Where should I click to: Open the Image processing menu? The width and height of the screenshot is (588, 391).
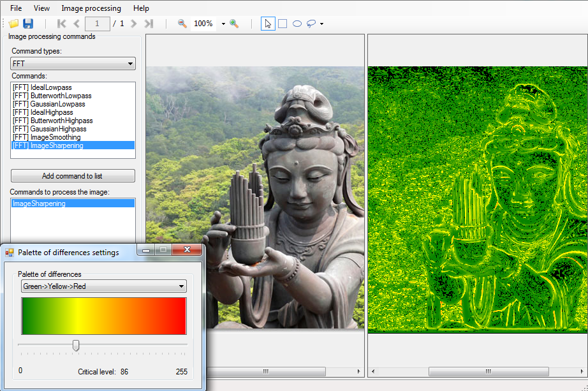pos(91,8)
